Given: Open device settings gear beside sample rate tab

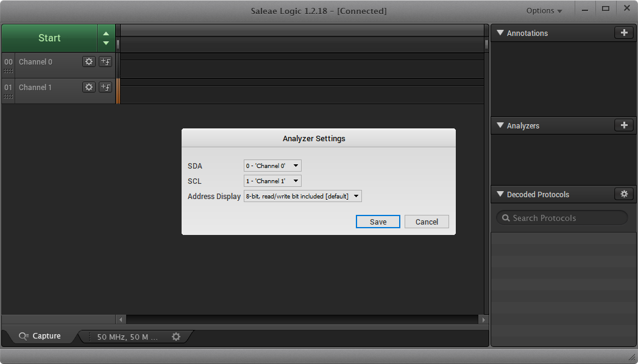Looking at the screenshot, I should [176, 337].
